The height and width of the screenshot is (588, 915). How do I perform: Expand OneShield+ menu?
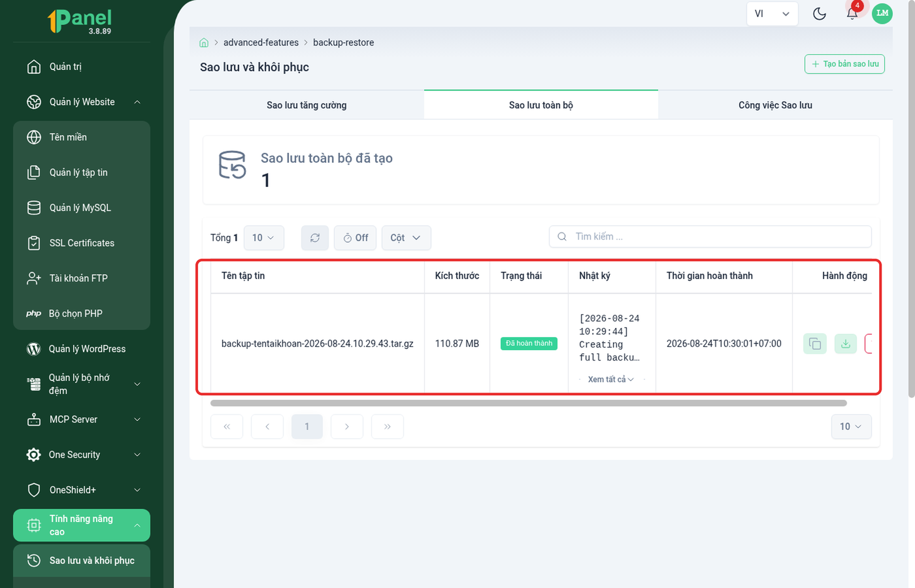click(82, 490)
